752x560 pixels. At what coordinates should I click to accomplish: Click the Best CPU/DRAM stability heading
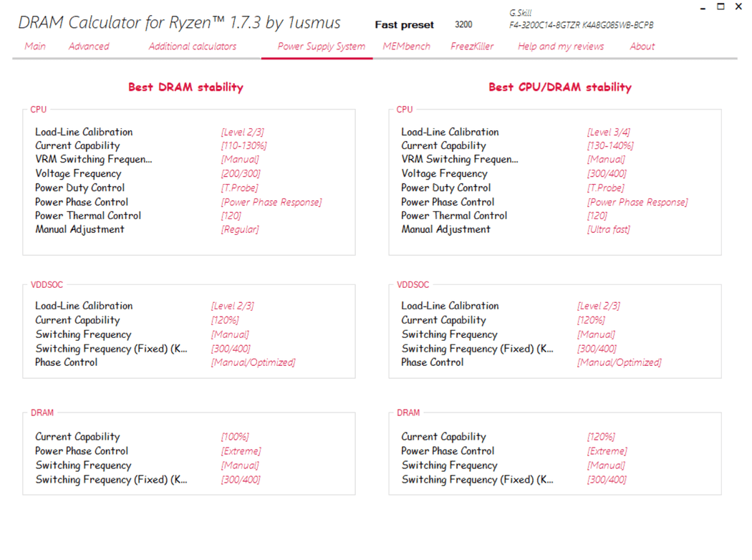coord(560,87)
